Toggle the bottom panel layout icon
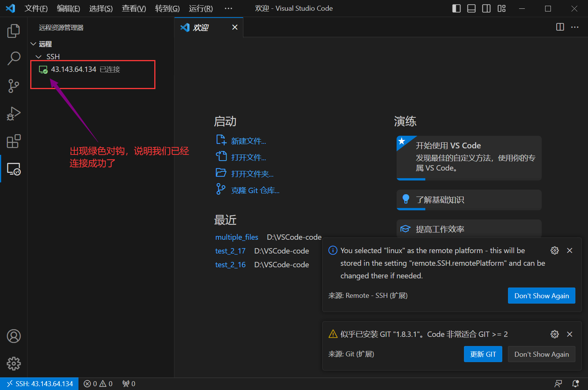Image resolution: width=588 pixels, height=390 pixels. (471, 8)
